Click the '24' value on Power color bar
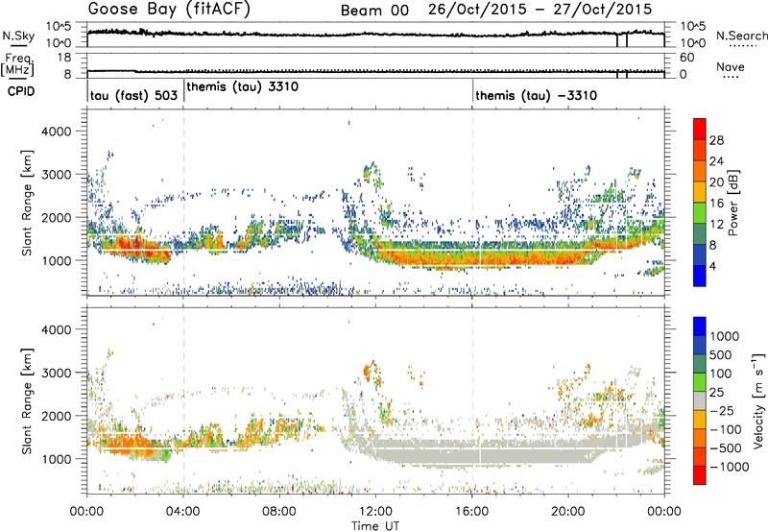This screenshot has height=532, width=768. pyautogui.click(x=716, y=161)
